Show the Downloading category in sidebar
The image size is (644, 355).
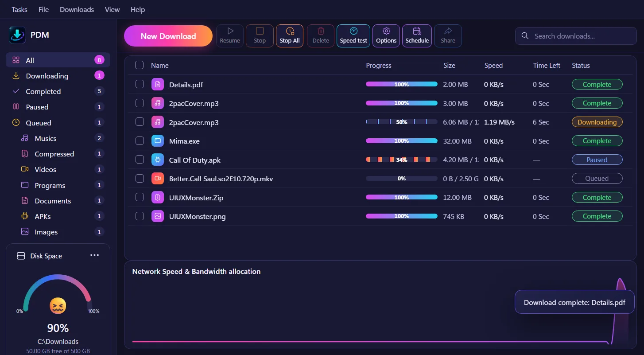tap(58, 76)
